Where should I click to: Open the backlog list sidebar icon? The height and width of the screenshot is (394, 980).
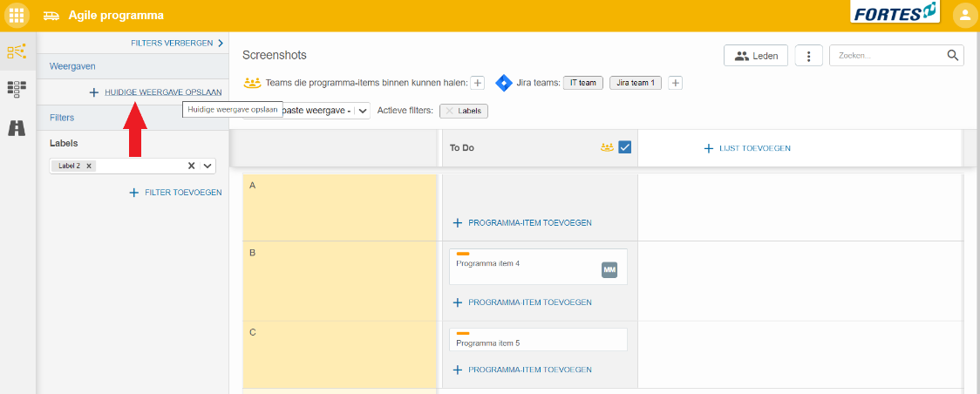point(17,89)
